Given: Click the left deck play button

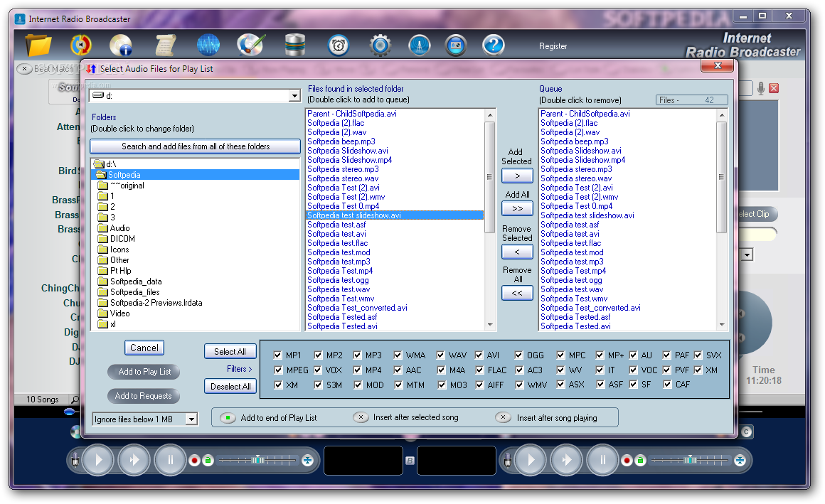Looking at the screenshot, I should [x=98, y=461].
